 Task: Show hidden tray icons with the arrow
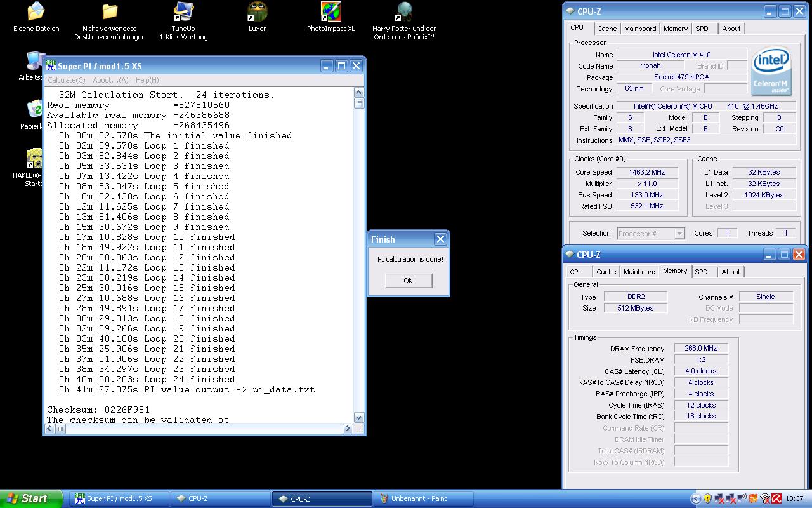[x=696, y=498]
